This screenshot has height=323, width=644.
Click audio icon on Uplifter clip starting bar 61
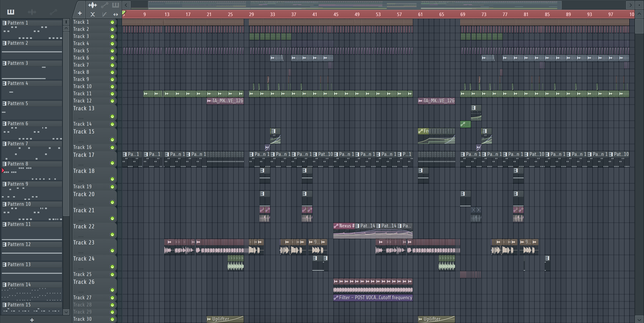coord(420,319)
